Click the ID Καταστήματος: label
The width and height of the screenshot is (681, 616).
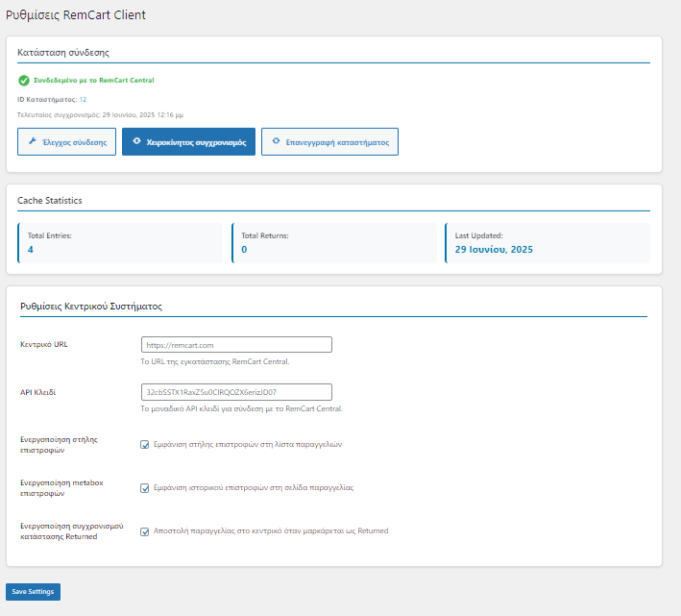click(x=47, y=100)
